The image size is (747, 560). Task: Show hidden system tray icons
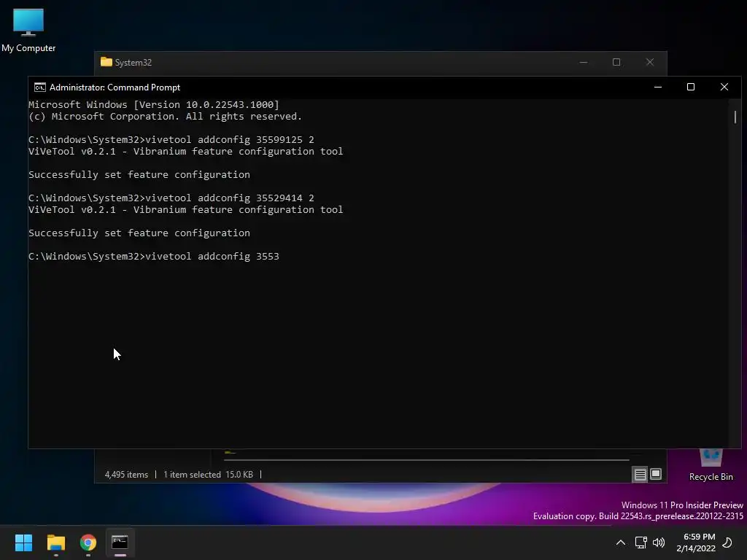620,542
